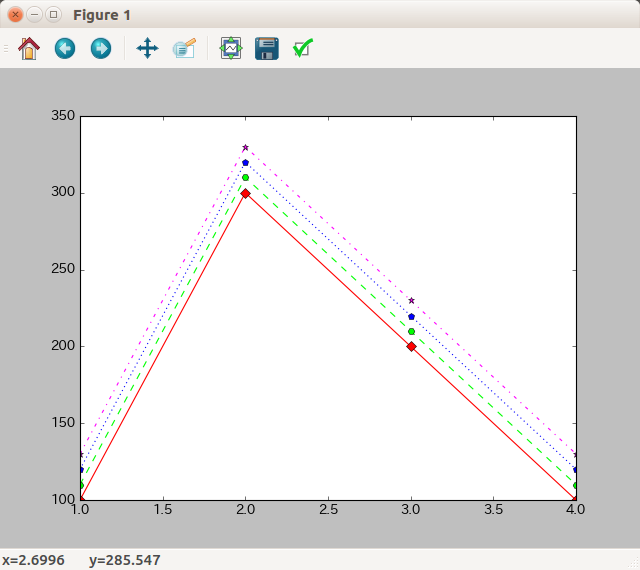Maximize the Figure 1 window
The width and height of the screenshot is (640, 570).
[x=53, y=15]
